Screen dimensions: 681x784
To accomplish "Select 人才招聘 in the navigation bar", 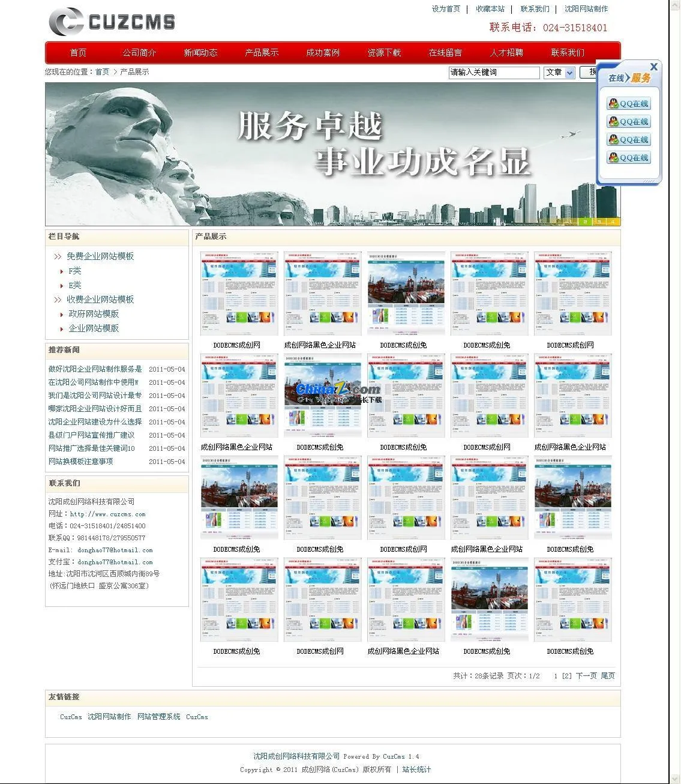I will (507, 53).
